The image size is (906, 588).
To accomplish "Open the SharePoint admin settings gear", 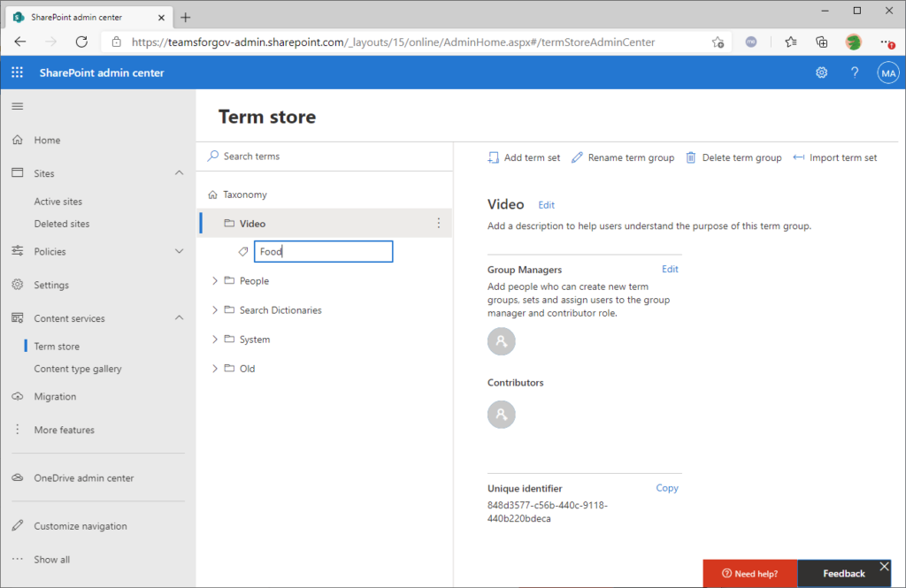I will 821,72.
